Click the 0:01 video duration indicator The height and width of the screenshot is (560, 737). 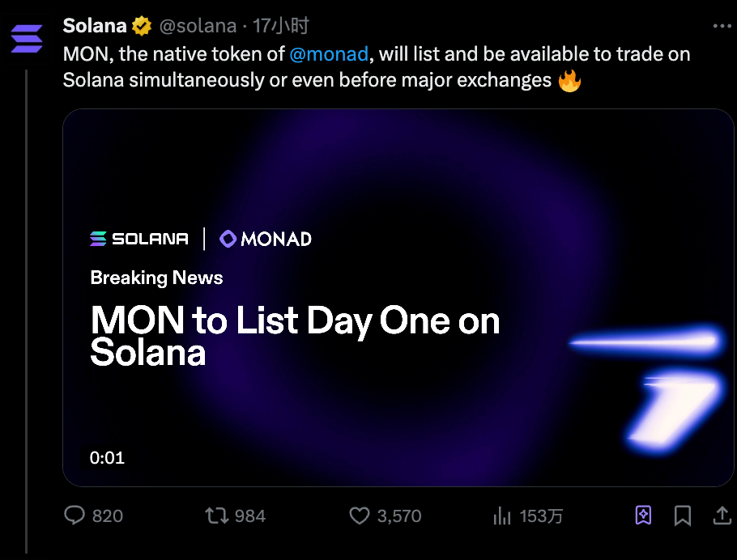click(107, 457)
